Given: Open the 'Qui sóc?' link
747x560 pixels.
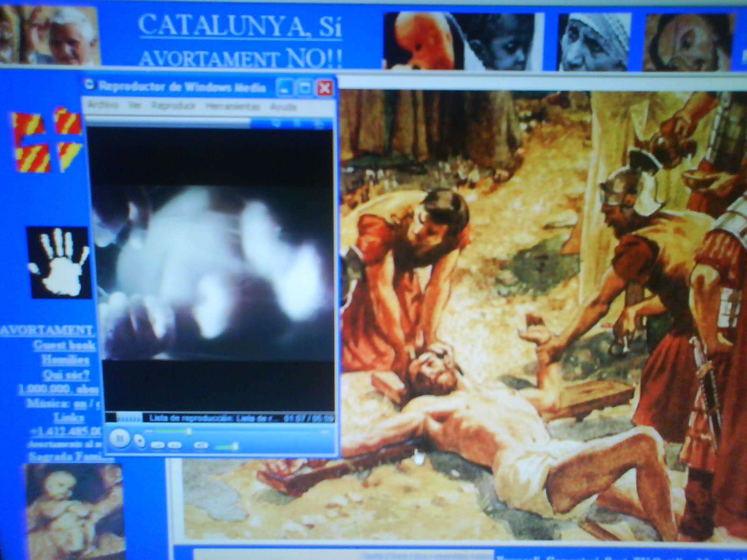Looking at the screenshot, I should (x=66, y=375).
